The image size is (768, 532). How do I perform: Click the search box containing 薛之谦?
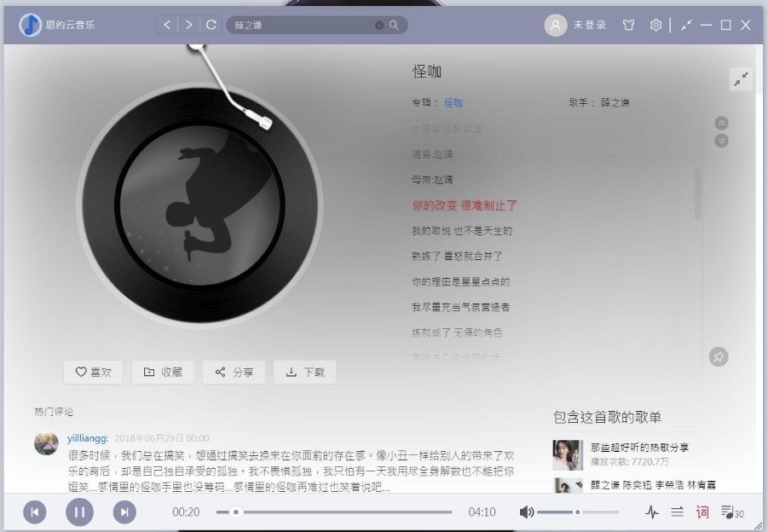317,25
